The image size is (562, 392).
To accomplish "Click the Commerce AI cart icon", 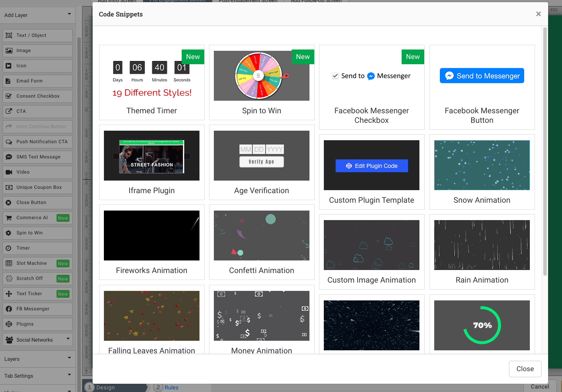I will pyautogui.click(x=9, y=218).
